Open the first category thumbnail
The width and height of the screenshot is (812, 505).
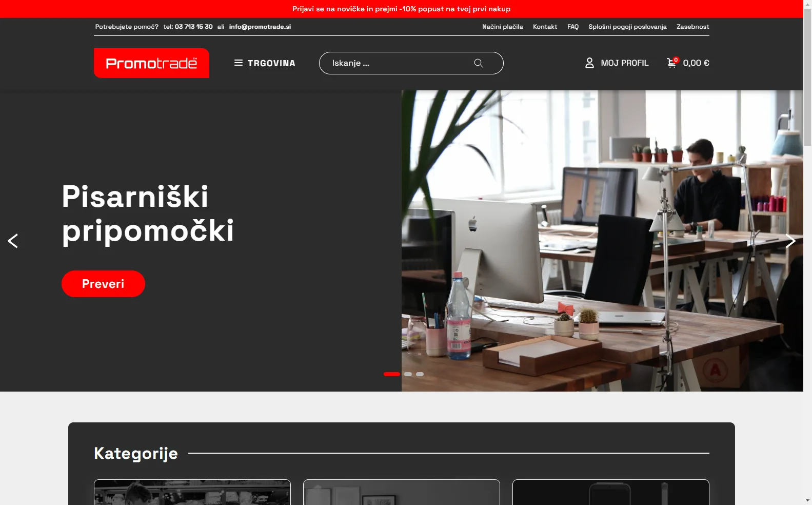192,492
